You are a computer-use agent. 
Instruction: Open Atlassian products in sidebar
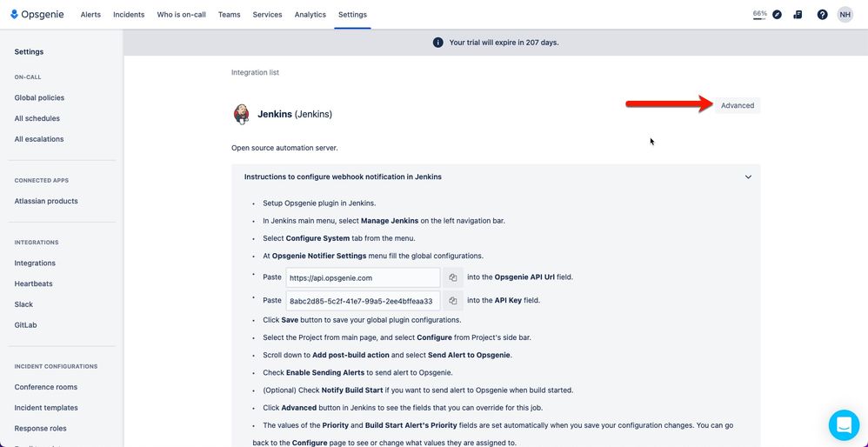point(46,202)
